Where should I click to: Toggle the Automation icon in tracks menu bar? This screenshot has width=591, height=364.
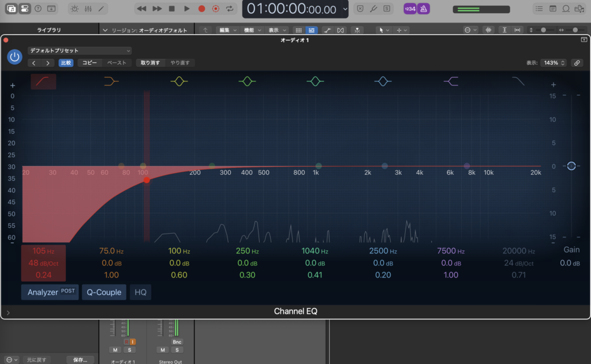pyautogui.click(x=327, y=30)
